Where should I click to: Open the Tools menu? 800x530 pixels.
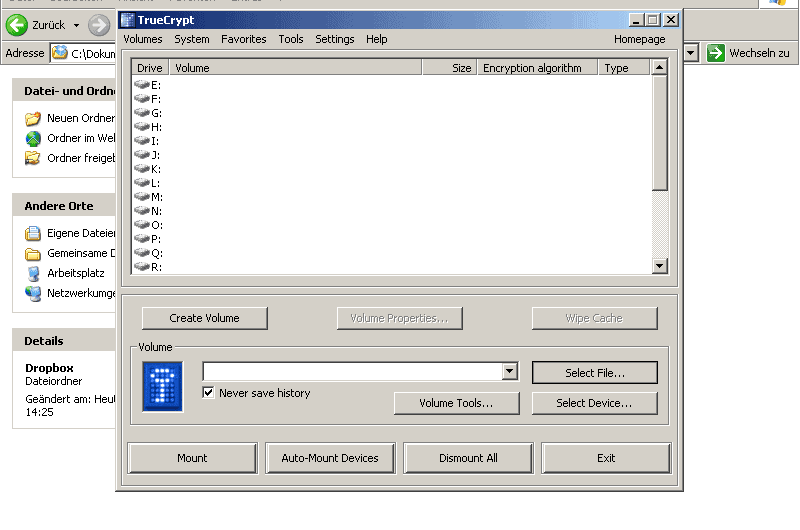(291, 39)
